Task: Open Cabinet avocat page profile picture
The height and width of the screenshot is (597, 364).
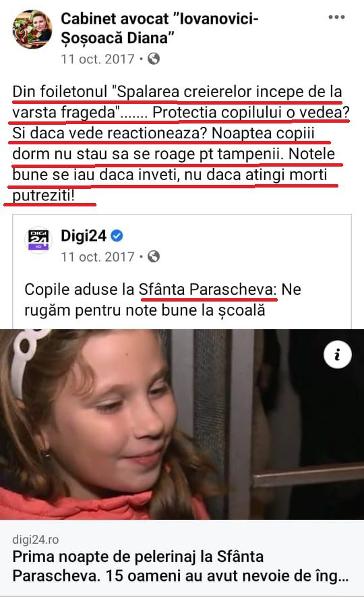Action: [32, 30]
